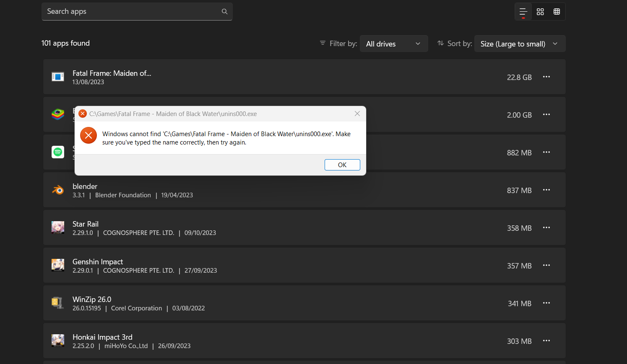
Task: Select the WinZip 26.0 app name
Action: point(92,299)
